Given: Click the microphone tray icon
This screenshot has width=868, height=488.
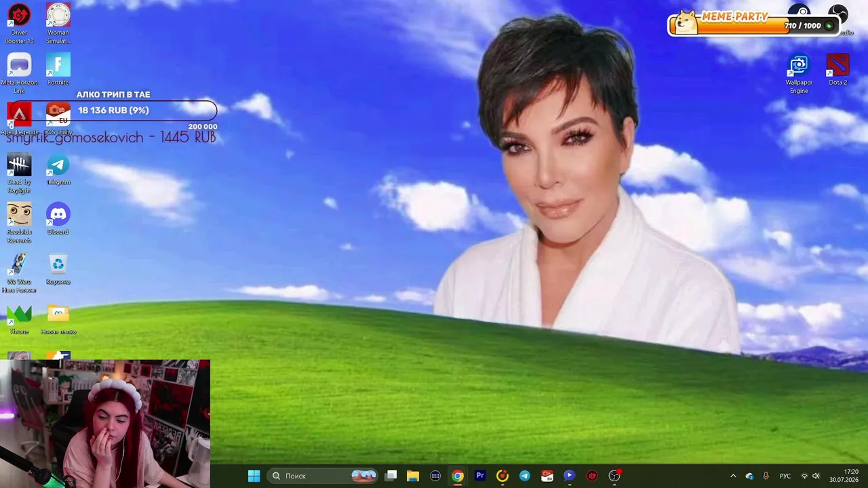Looking at the screenshot, I should pyautogui.click(x=766, y=476).
